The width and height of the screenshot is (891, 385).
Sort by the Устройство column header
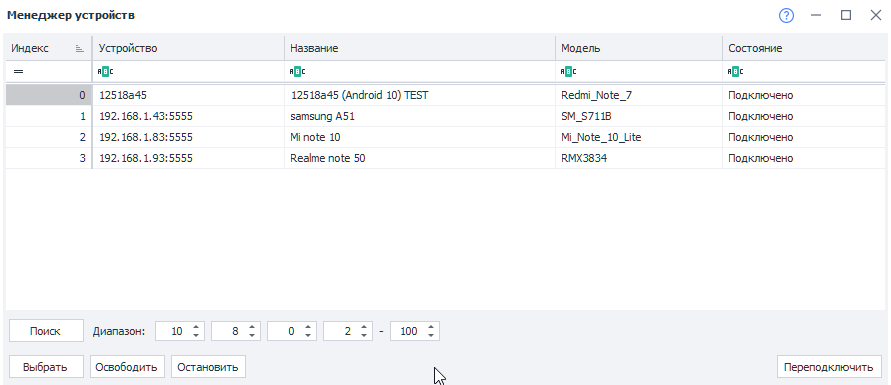(x=188, y=48)
